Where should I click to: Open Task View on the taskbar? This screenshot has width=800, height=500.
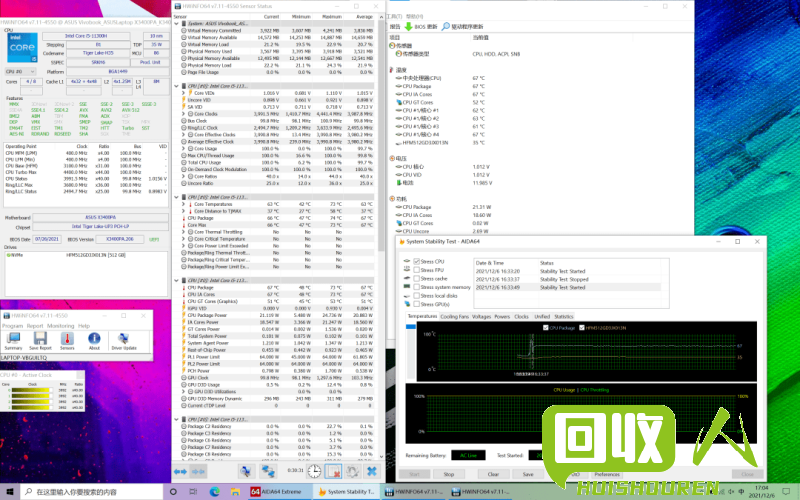[x=193, y=492]
